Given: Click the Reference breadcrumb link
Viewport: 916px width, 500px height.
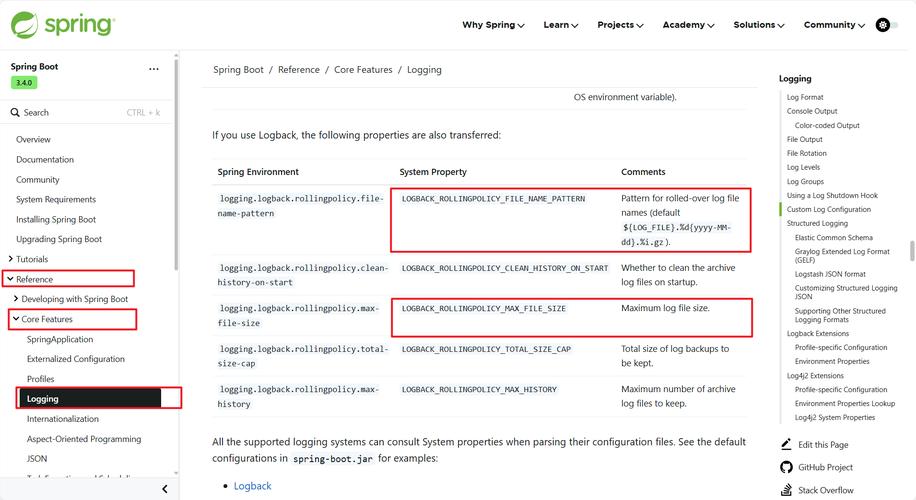Looking at the screenshot, I should [299, 70].
